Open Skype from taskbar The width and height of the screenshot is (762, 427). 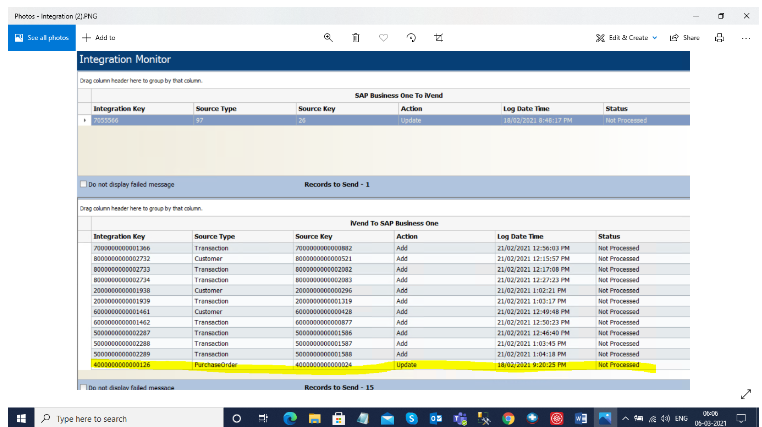[412, 418]
